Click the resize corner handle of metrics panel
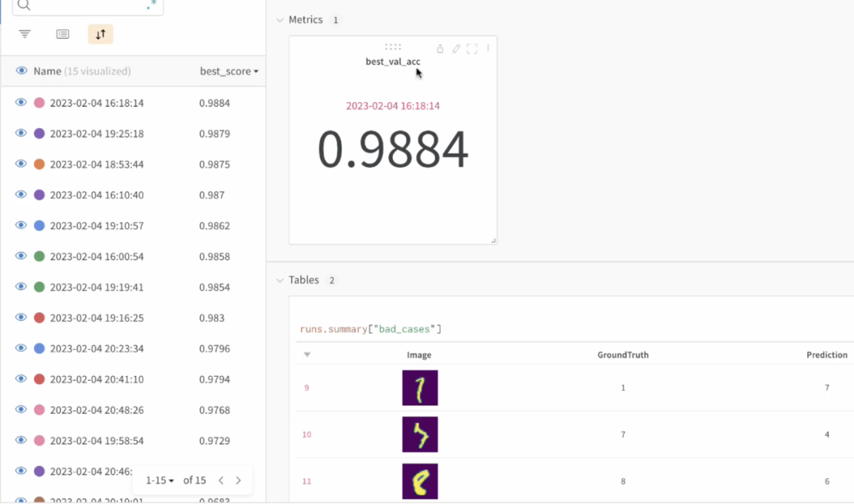 tap(493, 240)
